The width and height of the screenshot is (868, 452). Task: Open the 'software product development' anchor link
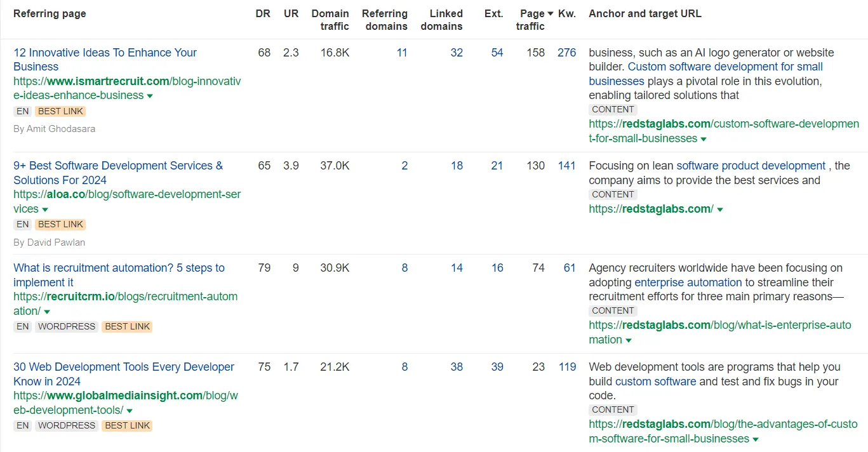[751, 166]
